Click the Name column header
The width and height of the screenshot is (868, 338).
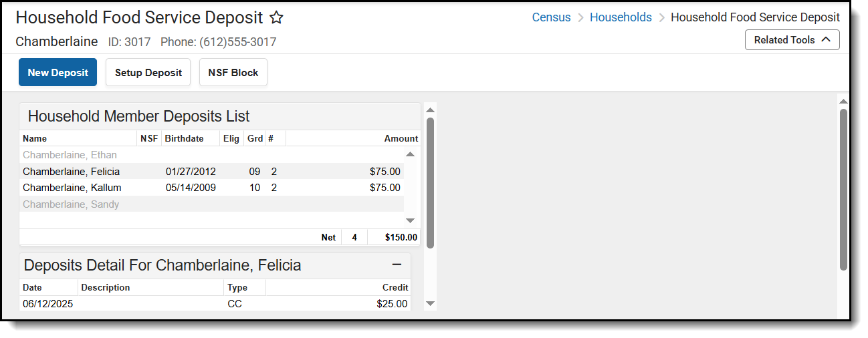[35, 139]
